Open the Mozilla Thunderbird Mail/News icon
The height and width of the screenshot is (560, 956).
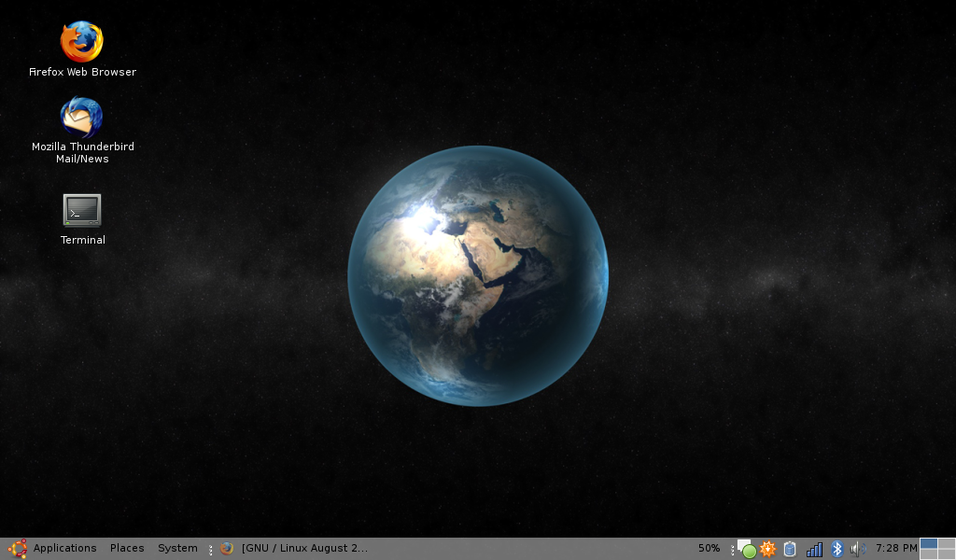[x=82, y=119]
